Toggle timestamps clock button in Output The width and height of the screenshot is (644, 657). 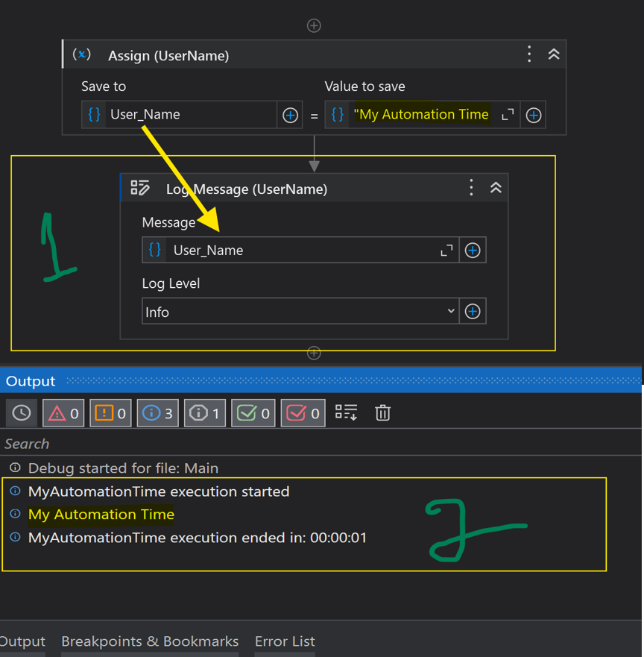click(22, 413)
